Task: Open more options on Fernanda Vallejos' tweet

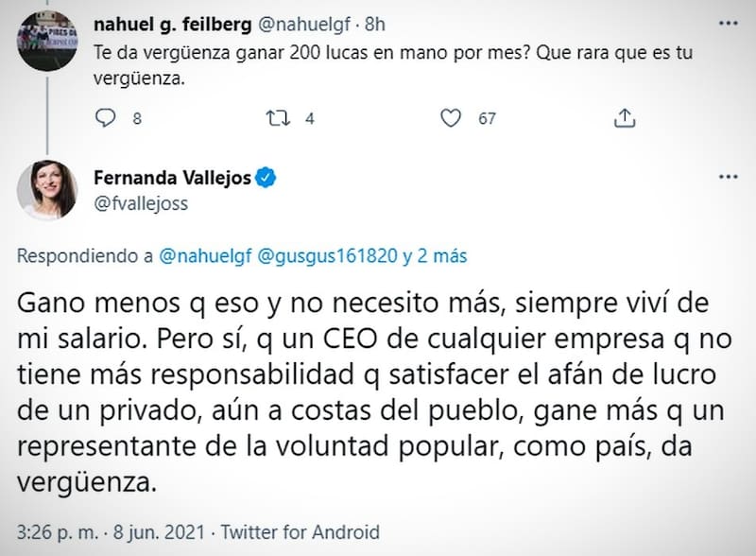Action: (x=727, y=178)
